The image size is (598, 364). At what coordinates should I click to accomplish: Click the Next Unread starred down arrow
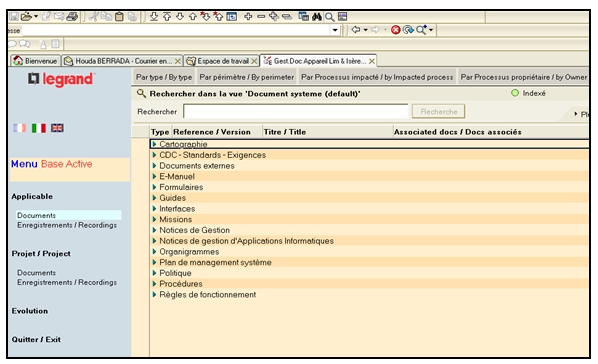pyautogui.click(x=205, y=16)
